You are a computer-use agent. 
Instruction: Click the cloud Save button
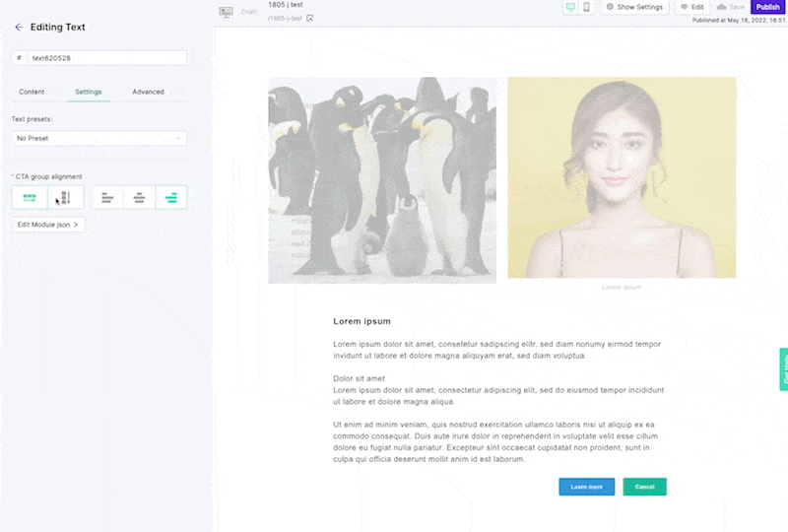(730, 7)
